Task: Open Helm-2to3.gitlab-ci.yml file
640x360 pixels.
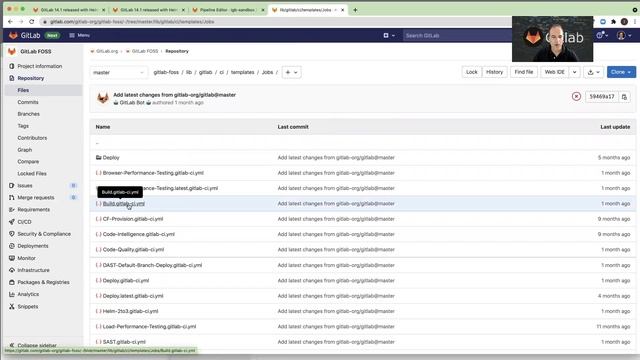Action: point(130,311)
